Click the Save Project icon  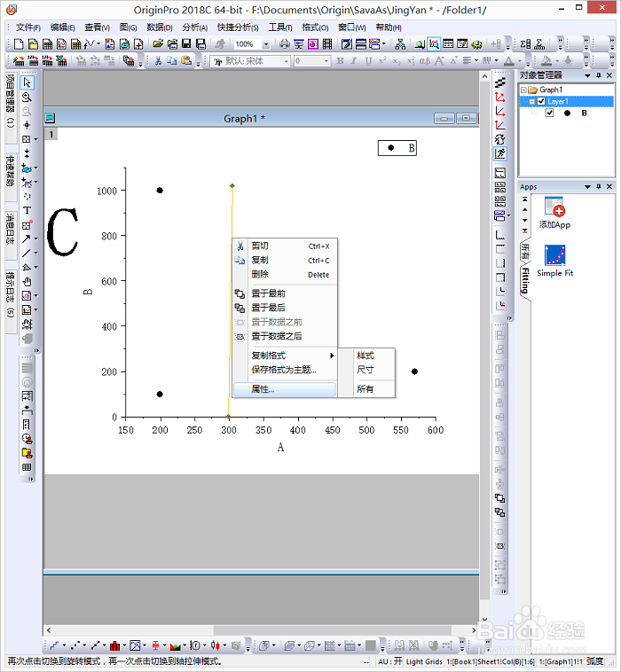pos(186,43)
